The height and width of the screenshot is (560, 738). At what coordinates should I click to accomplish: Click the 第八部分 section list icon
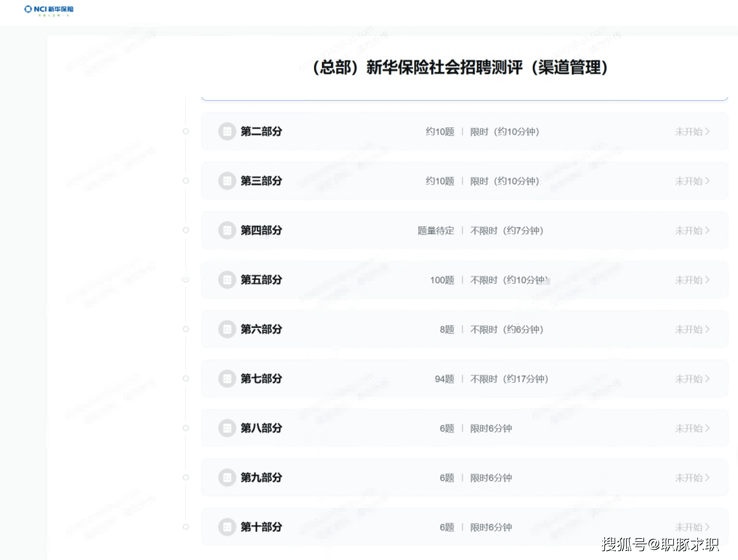227,428
